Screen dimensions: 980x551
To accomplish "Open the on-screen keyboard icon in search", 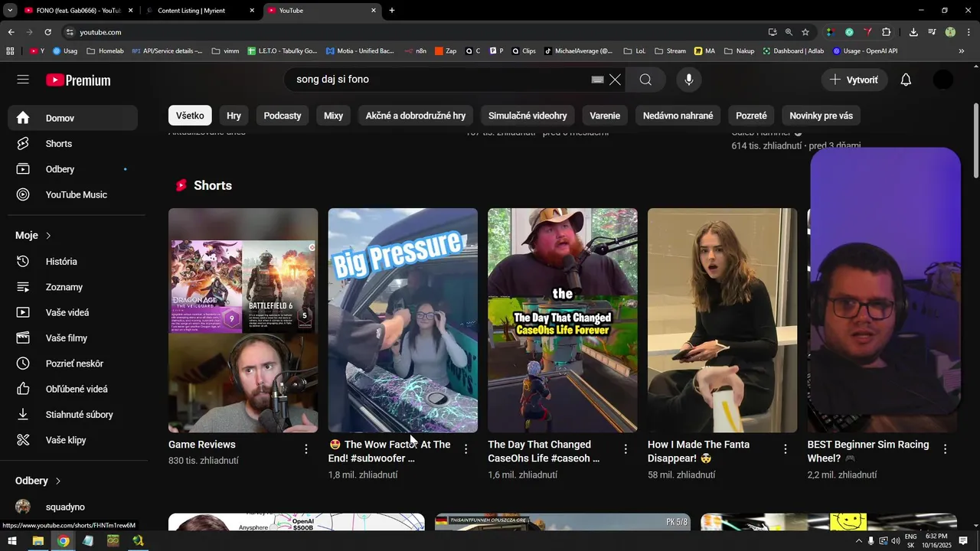I will (597, 80).
